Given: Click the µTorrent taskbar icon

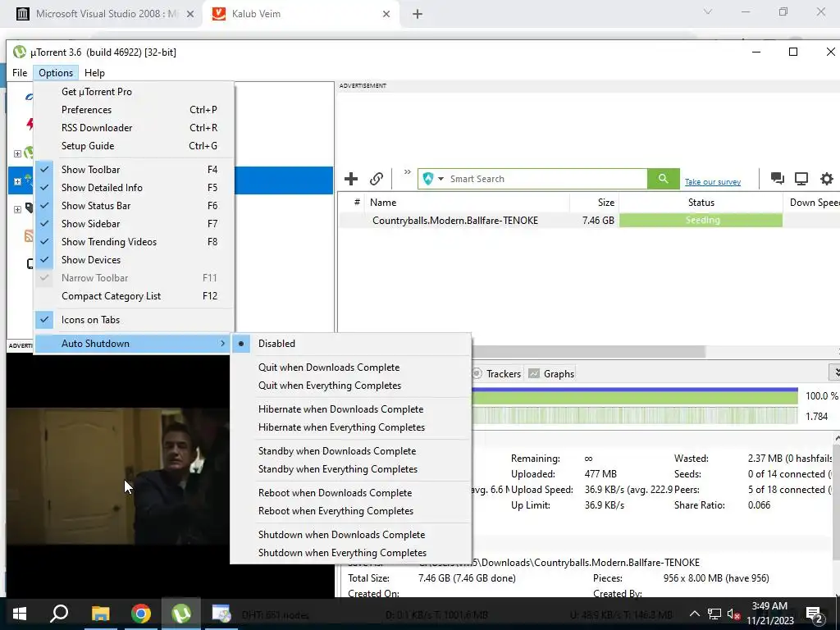Looking at the screenshot, I should click(x=181, y=614).
